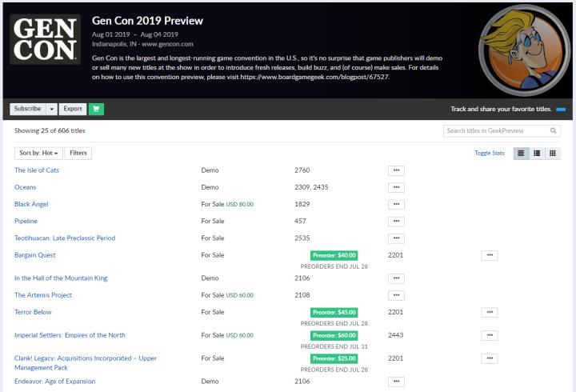The height and width of the screenshot is (392, 576).
Task: Click the Terror Below $45.00 preorder button
Action: pyautogui.click(x=334, y=312)
